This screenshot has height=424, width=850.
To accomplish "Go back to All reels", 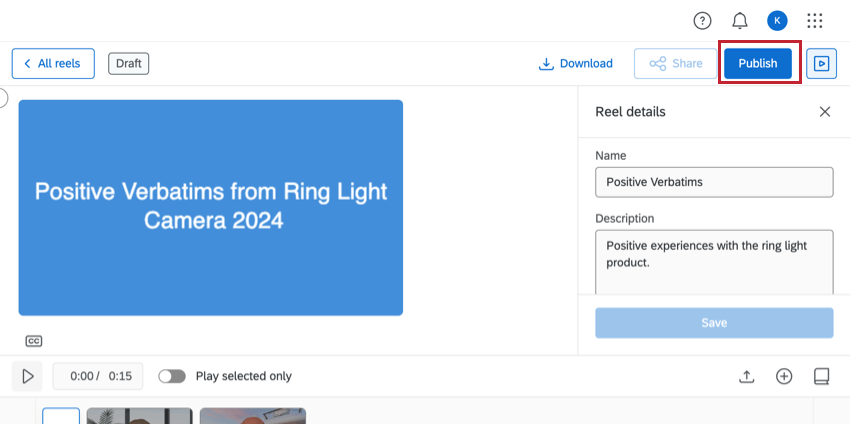I will (x=53, y=63).
